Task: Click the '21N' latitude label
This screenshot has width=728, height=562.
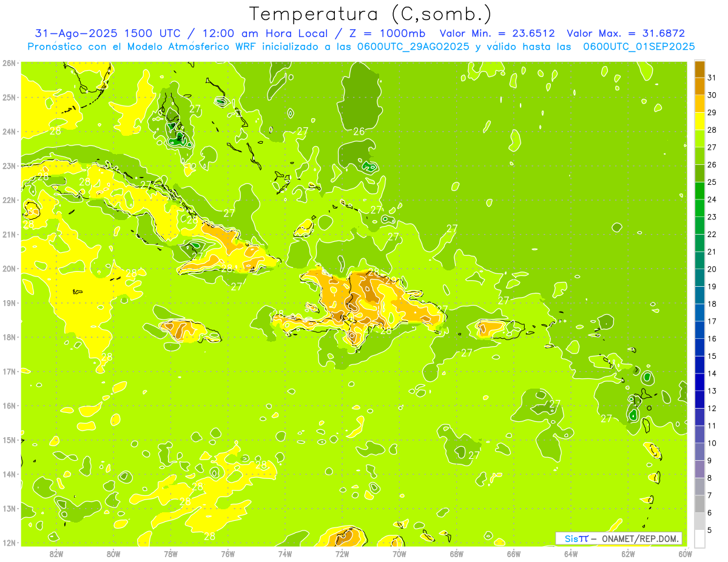Action: (9, 234)
